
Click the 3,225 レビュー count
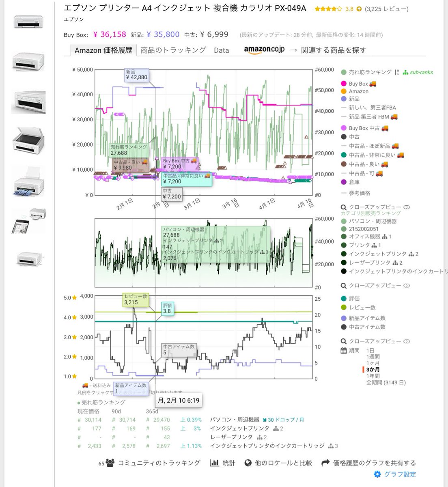pyautogui.click(x=387, y=9)
